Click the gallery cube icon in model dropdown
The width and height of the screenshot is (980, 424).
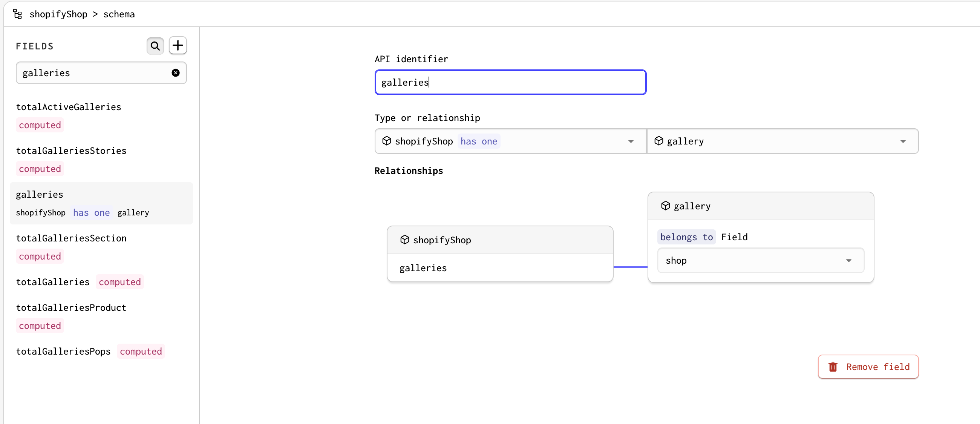click(x=659, y=141)
